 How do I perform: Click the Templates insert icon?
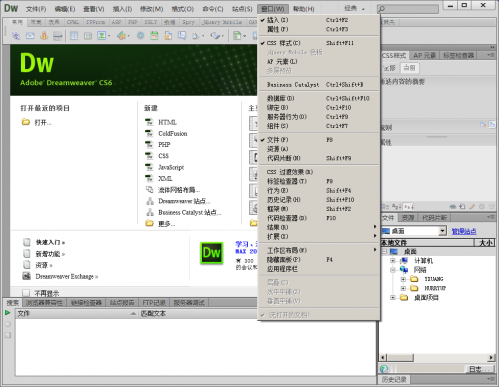pos(237,35)
